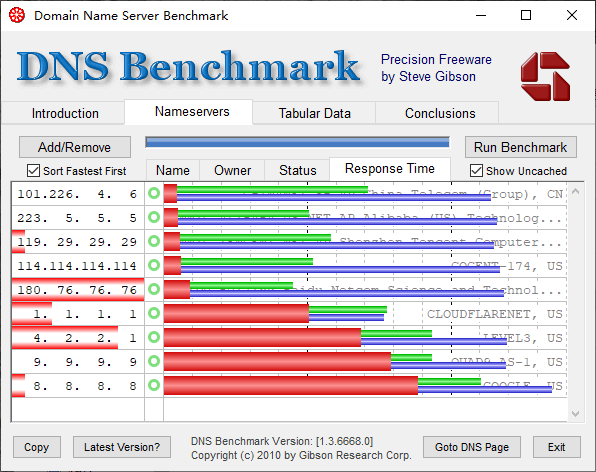The width and height of the screenshot is (596, 472).
Task: Click the app icon in title bar
Action: pyautogui.click(x=17, y=16)
